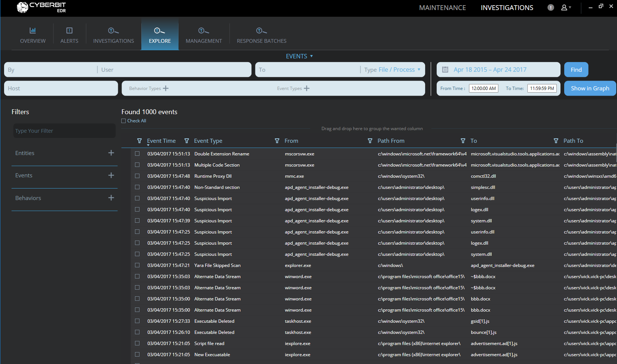Expand the Entities filter section
The image size is (617, 364).
tap(111, 153)
